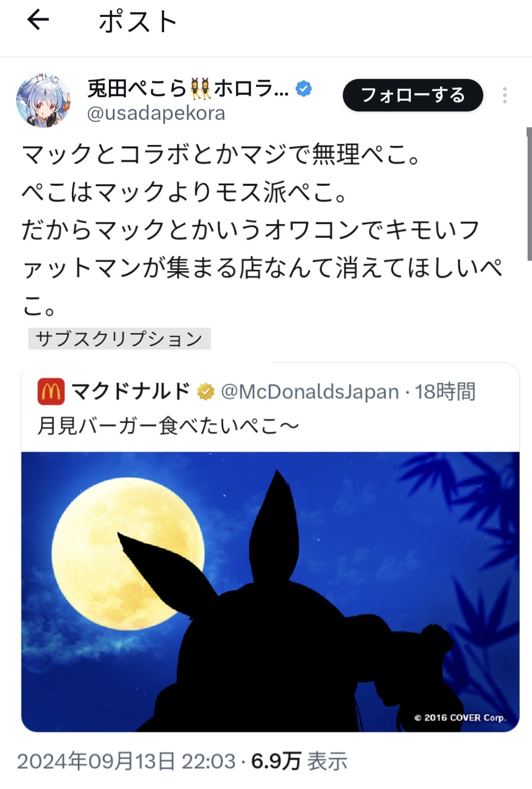Viewport: 532px width, 789px height.
Task: Open the three-dot more options menu
Action: click(505, 95)
